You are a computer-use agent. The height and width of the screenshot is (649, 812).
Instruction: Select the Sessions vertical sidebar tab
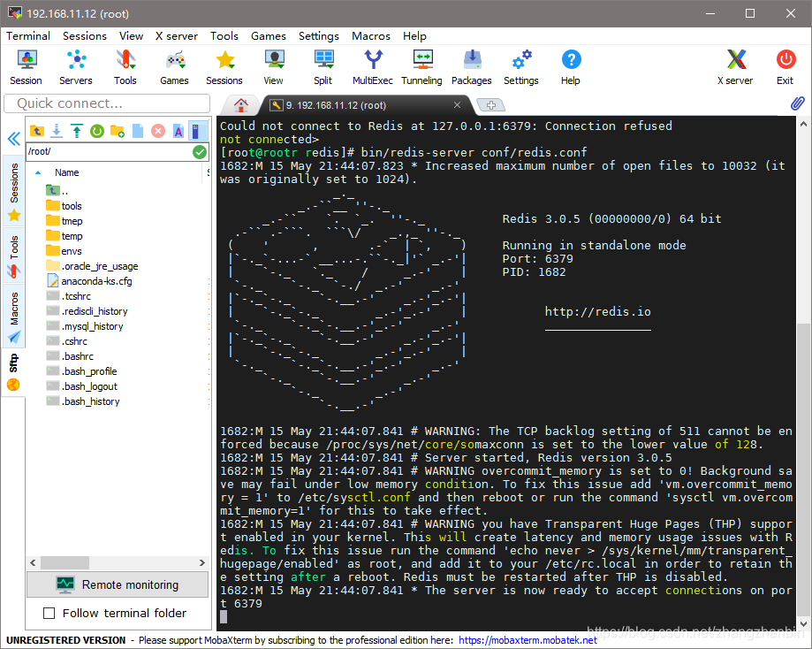pyautogui.click(x=14, y=191)
